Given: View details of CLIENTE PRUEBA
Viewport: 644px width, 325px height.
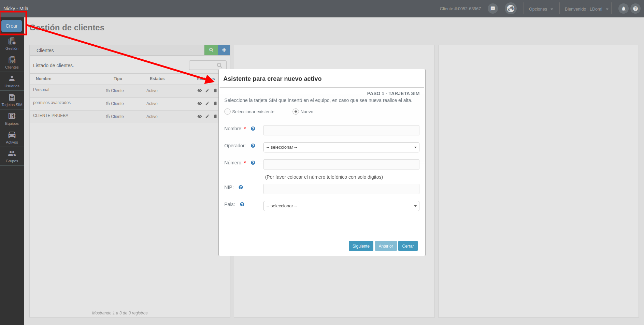Looking at the screenshot, I should tap(200, 116).
